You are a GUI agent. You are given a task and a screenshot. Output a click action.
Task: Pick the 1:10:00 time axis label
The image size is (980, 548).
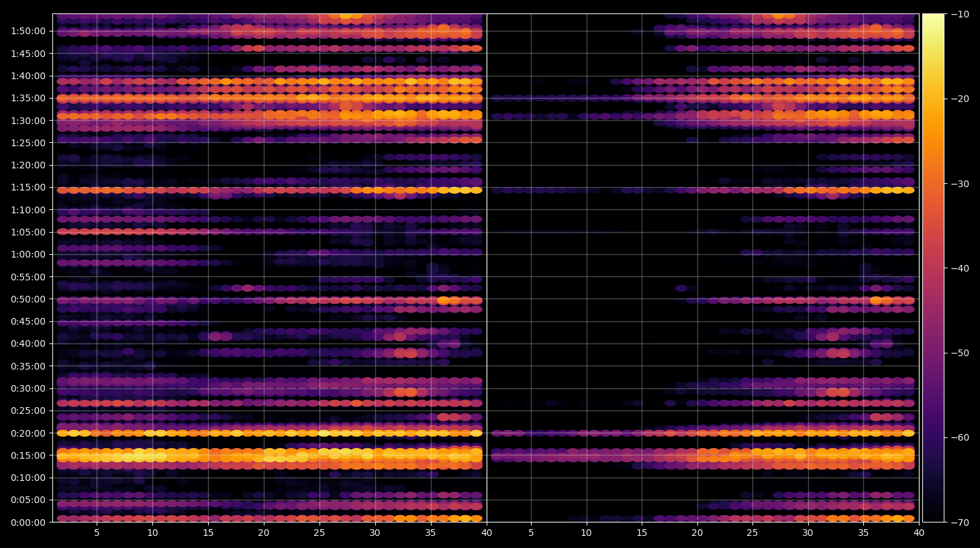(x=28, y=210)
